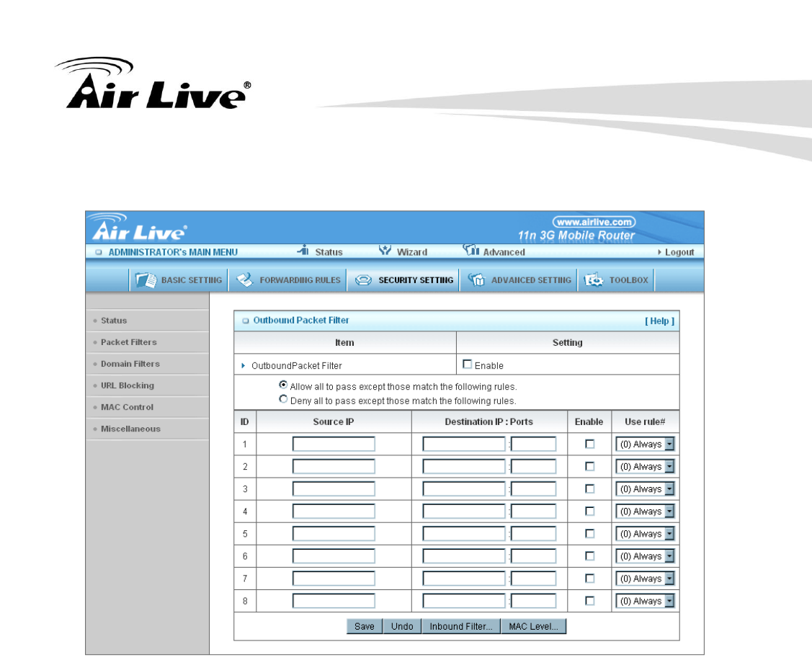Click the Basic Setting book icon
Screen dimensions: 812x670
pos(146,280)
